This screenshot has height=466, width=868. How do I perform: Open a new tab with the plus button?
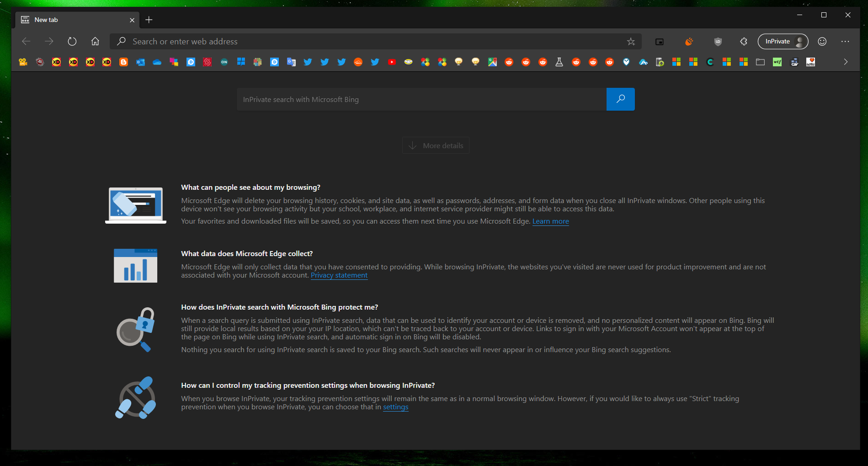point(149,20)
